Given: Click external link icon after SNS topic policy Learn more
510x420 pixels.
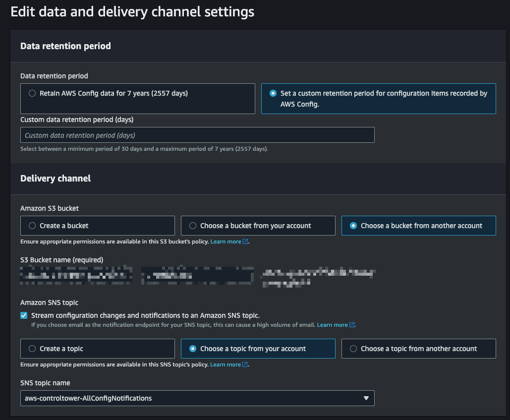Looking at the screenshot, I should pos(245,364).
